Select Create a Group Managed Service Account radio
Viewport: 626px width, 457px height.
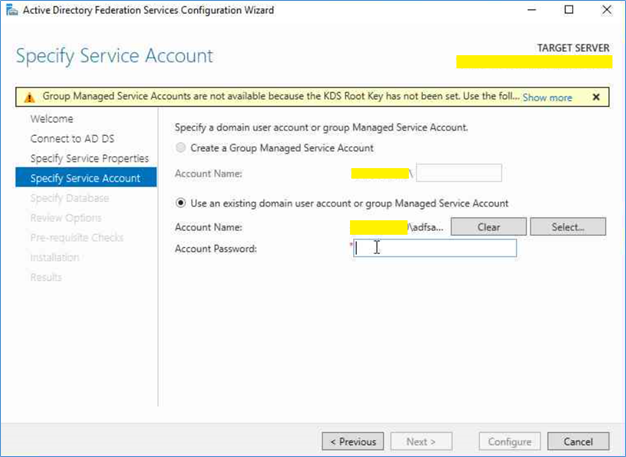(x=181, y=148)
